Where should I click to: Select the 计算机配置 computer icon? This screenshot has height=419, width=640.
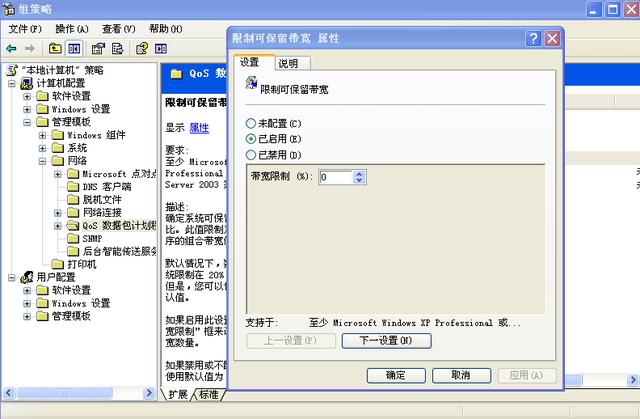(26, 83)
